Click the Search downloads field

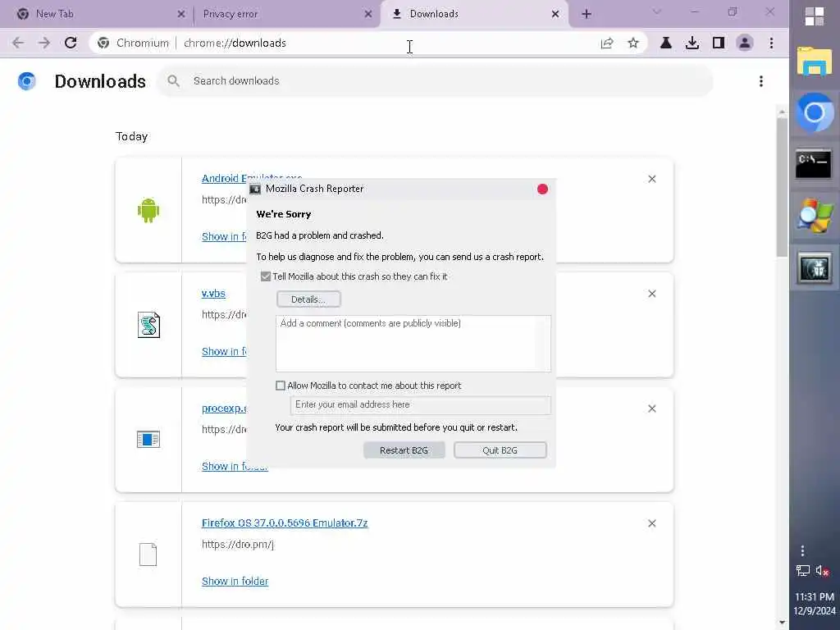[x=435, y=81]
